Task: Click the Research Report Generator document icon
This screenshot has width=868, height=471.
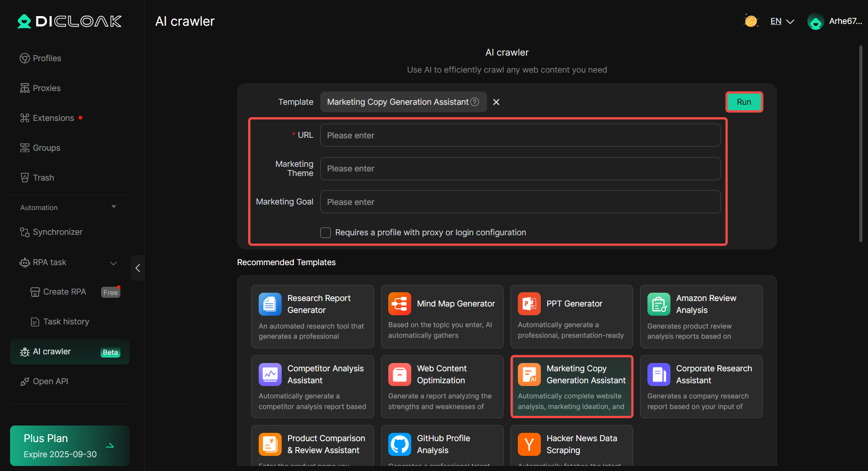Action: [x=270, y=304]
